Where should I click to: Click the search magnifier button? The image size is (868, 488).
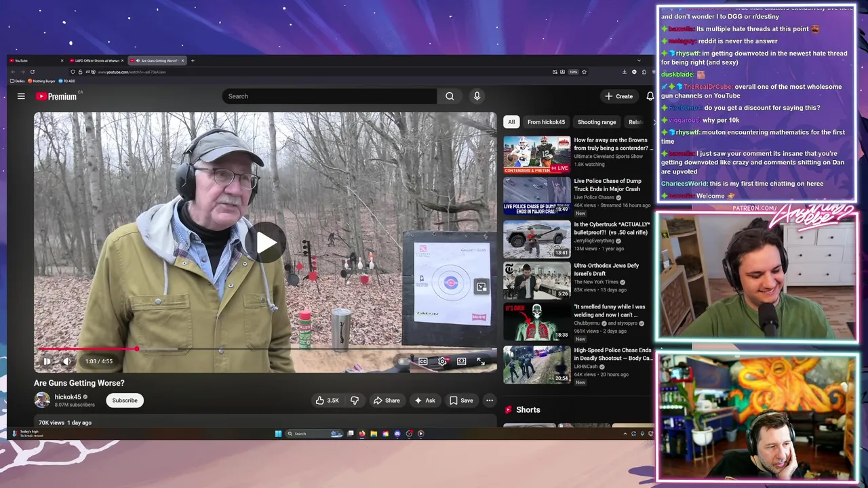click(450, 96)
